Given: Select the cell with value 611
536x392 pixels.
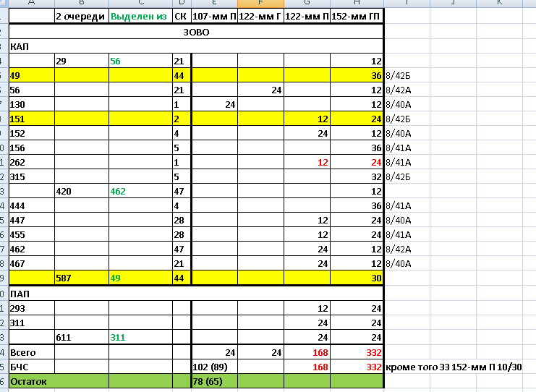Looking at the screenshot, I should [x=81, y=337].
